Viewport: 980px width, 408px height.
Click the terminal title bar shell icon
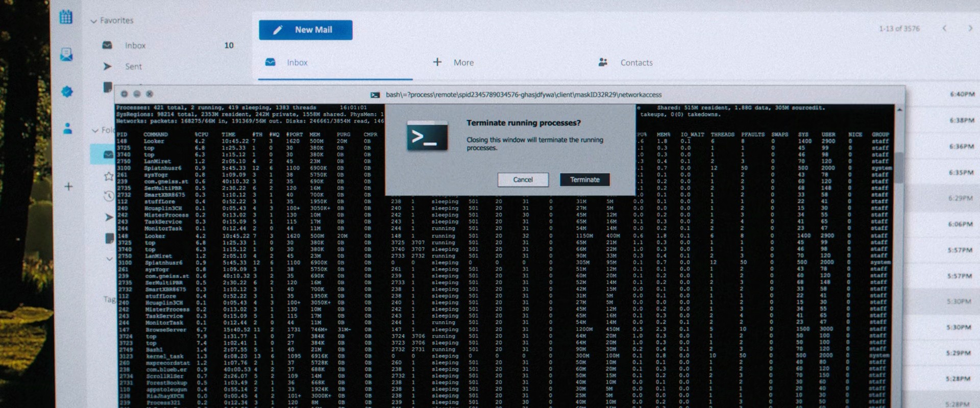(x=375, y=95)
